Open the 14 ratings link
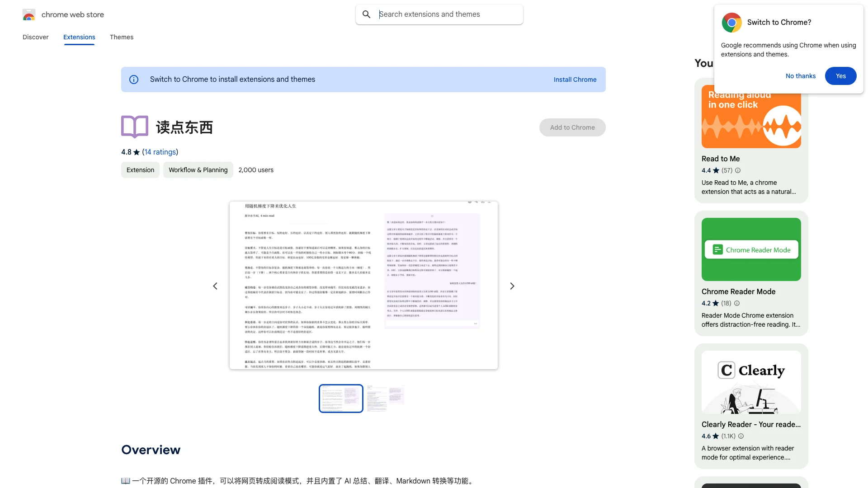The width and height of the screenshot is (868, 488). coord(160,152)
